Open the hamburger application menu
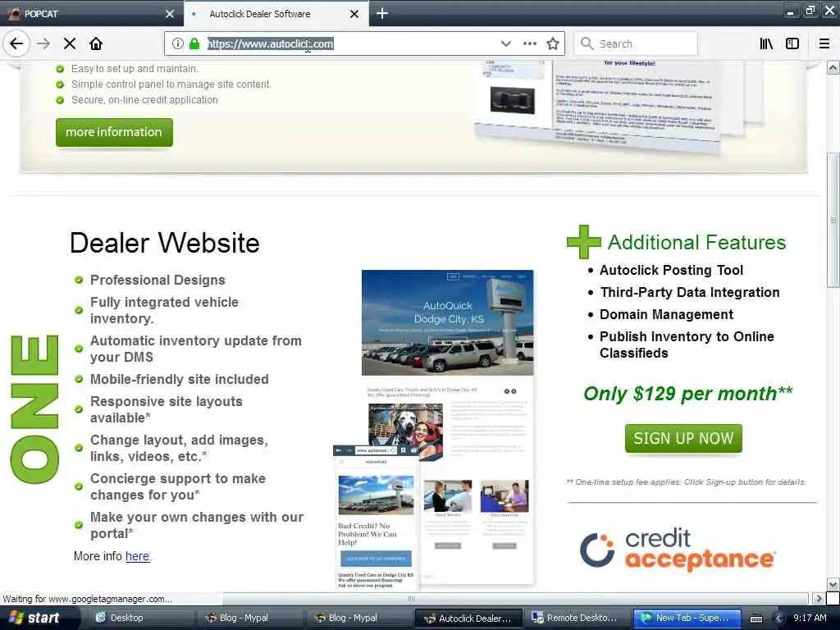Viewport: 840px width, 630px height. coord(824,43)
